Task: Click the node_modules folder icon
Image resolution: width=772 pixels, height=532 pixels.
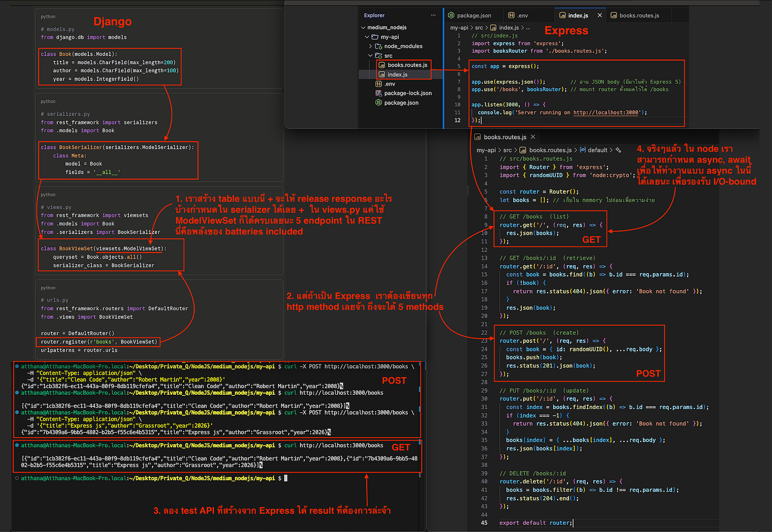Action: coord(379,46)
